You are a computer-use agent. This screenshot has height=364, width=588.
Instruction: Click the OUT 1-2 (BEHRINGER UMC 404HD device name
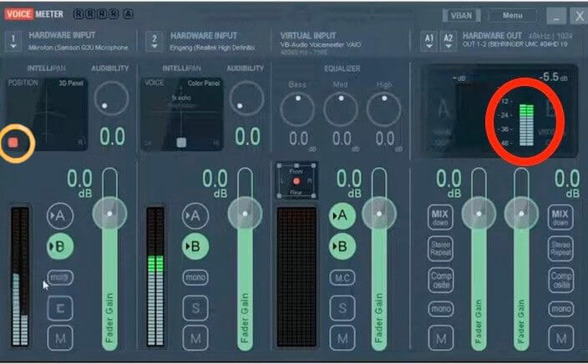coord(514,44)
